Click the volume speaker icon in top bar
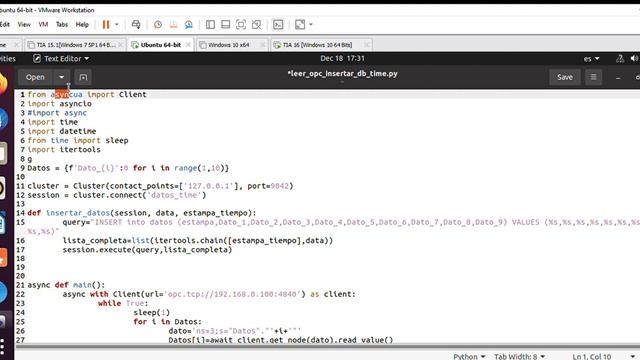Image resolution: width=640 pixels, height=360 pixels. [634, 59]
